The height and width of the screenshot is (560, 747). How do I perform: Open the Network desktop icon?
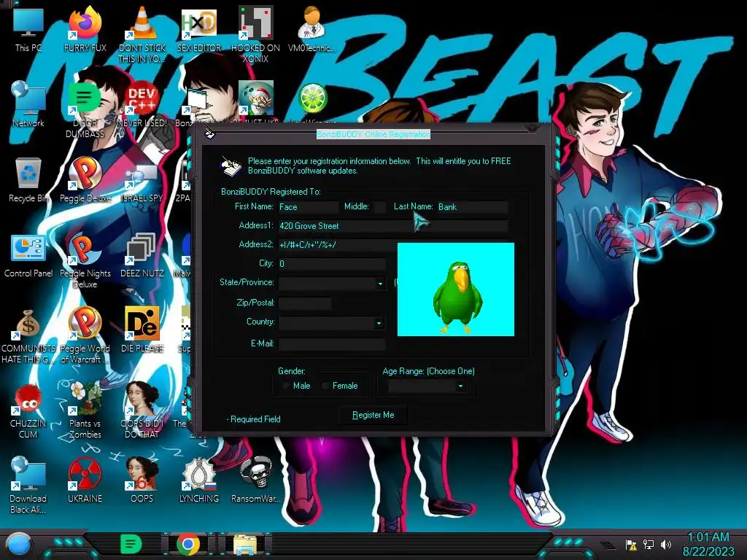coord(28,104)
